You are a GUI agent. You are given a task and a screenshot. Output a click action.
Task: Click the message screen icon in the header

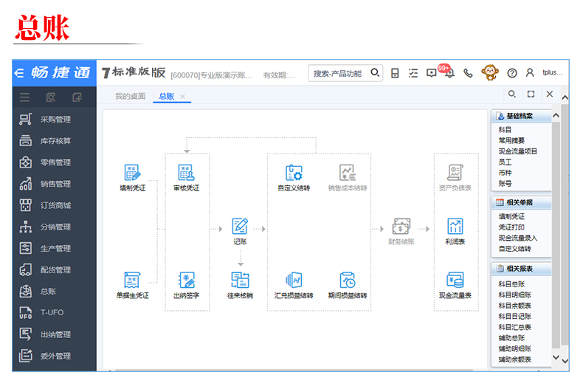point(431,73)
